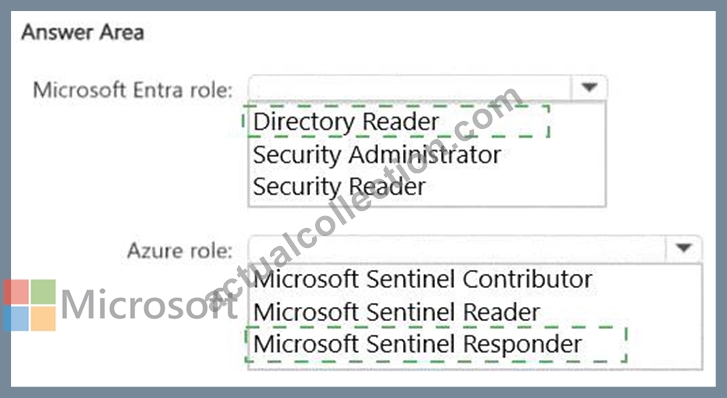
Task: Choose Microsoft Sentinel Reader role
Action: [x=397, y=312]
